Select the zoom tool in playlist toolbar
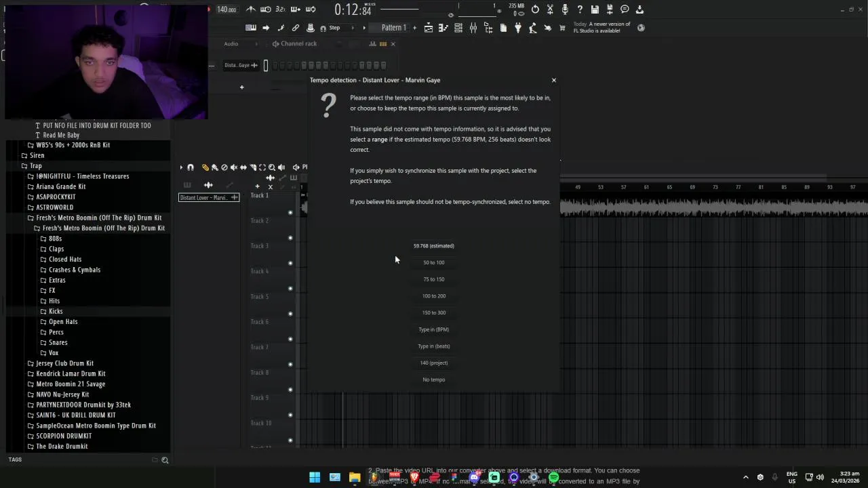Screen dimensions: 868x488 272,167
